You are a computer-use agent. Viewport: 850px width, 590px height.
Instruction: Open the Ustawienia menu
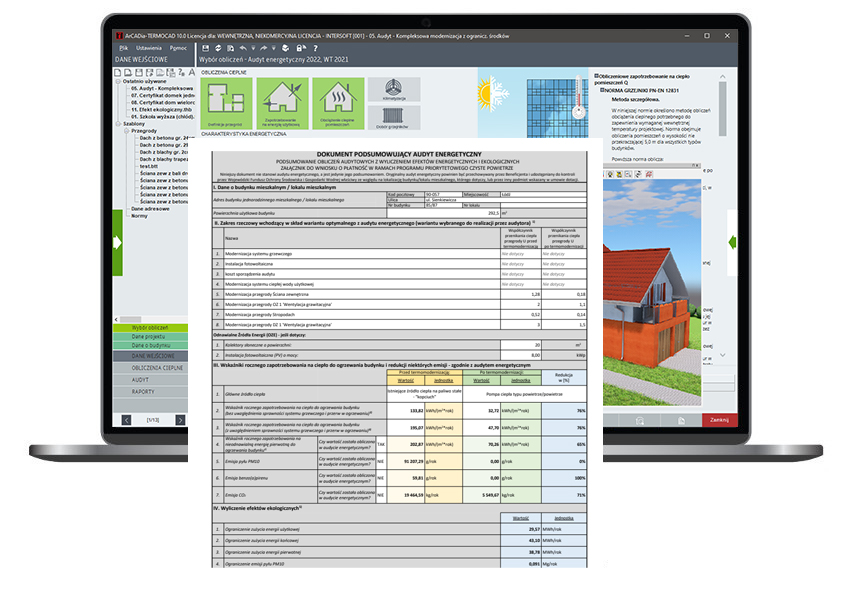[149, 48]
